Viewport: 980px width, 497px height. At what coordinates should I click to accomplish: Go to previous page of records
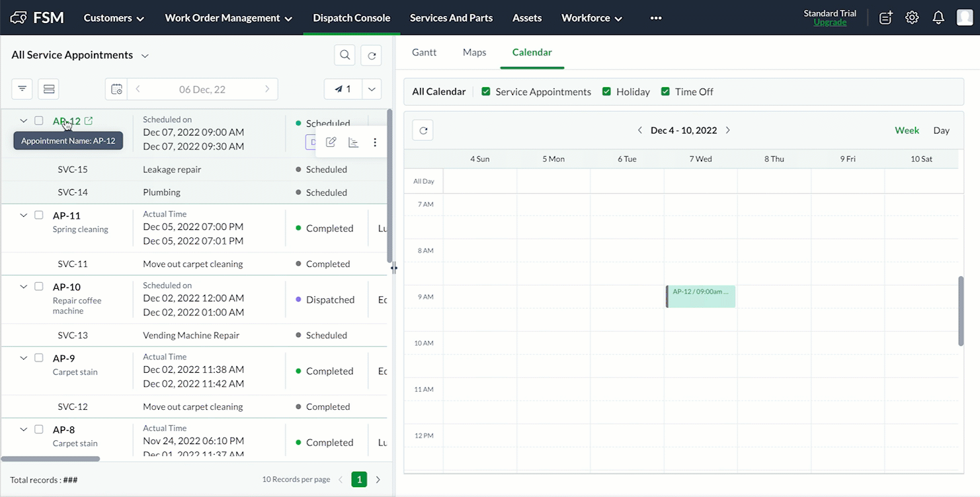click(341, 480)
